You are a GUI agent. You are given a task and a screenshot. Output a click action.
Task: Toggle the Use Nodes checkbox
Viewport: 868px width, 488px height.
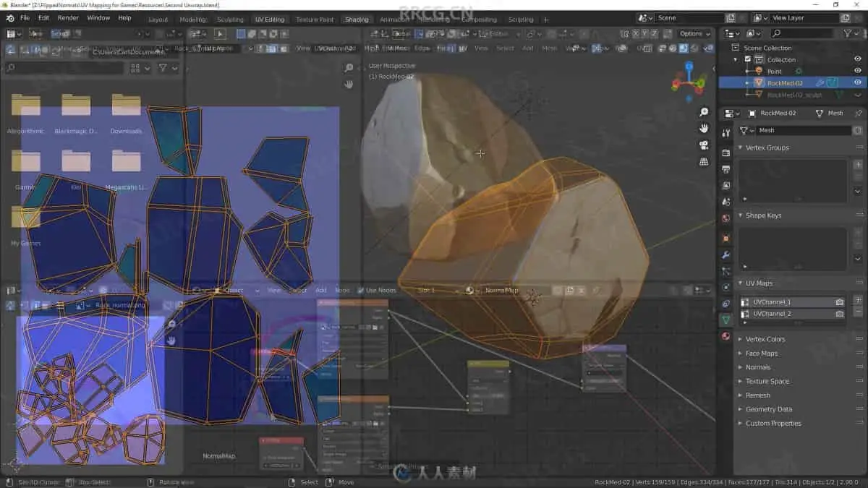click(361, 291)
